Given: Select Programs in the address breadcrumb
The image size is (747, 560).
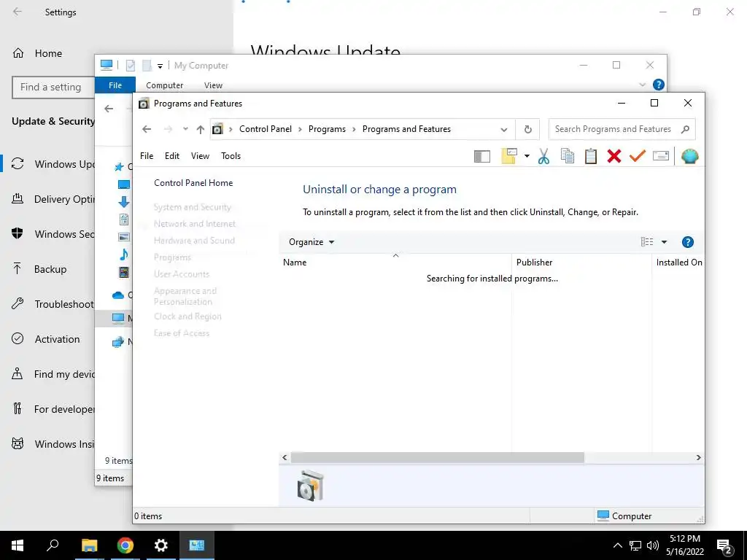Looking at the screenshot, I should (x=327, y=129).
